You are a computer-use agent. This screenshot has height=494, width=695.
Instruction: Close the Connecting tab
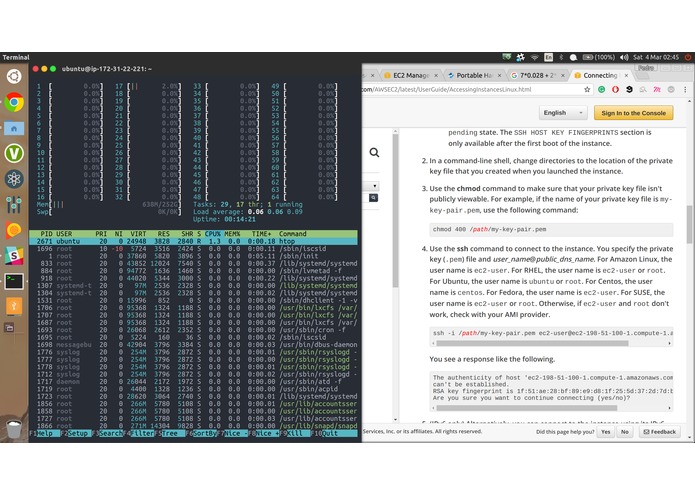[626, 76]
